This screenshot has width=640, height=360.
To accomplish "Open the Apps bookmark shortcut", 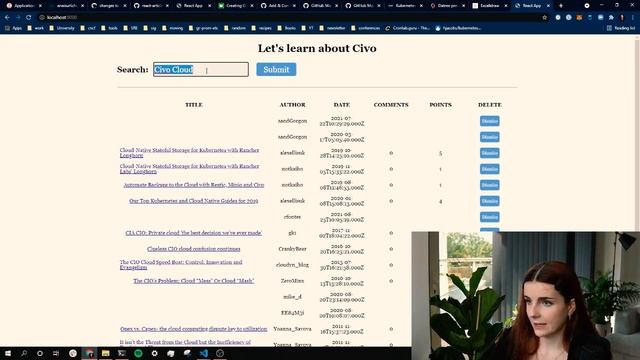I will point(13,28).
